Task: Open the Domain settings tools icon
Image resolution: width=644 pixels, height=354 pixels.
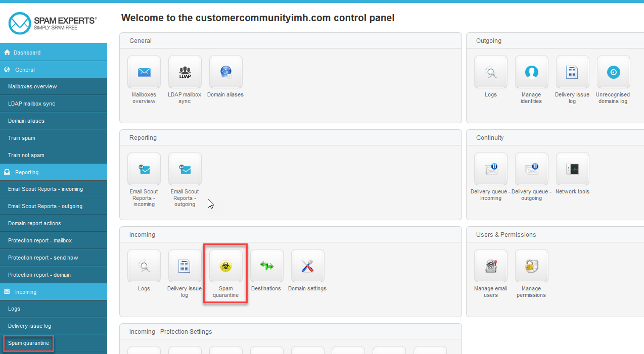Action: pos(308,266)
